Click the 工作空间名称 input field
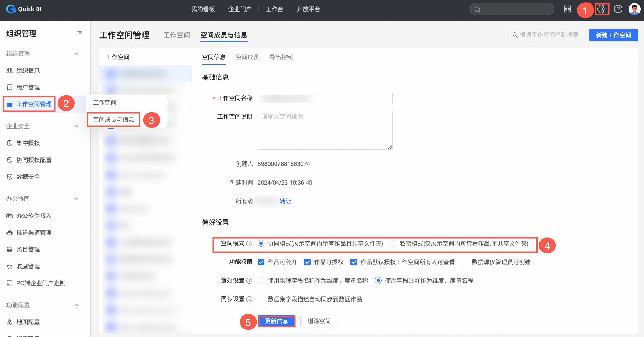644x337 pixels. pos(325,98)
